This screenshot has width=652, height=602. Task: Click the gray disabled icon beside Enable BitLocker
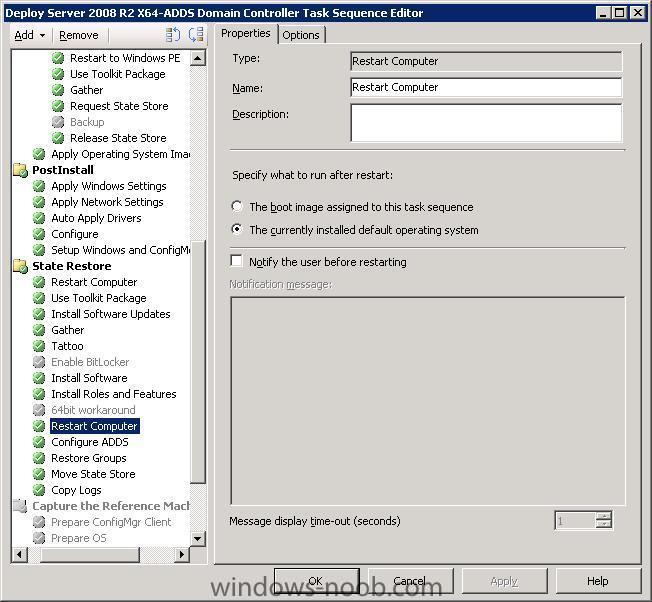(x=39, y=362)
